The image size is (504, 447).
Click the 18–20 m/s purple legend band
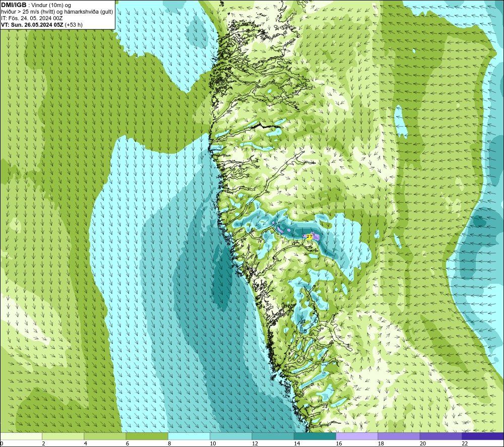pyautogui.click(x=399, y=436)
